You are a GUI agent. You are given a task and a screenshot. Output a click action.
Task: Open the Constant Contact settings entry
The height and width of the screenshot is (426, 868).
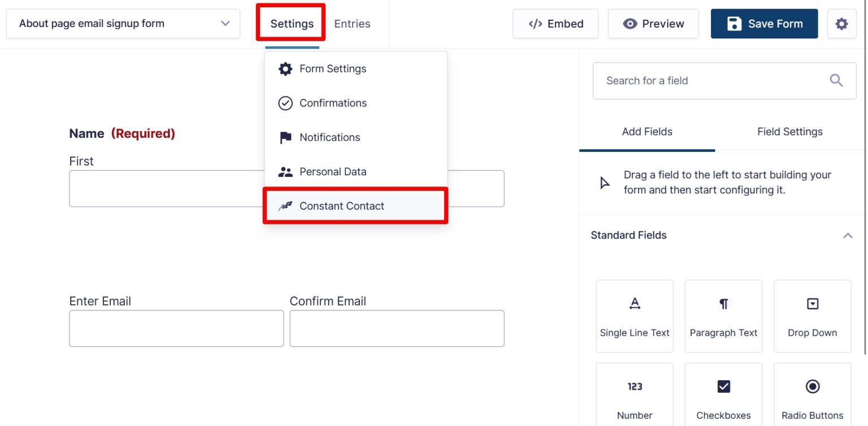341,206
